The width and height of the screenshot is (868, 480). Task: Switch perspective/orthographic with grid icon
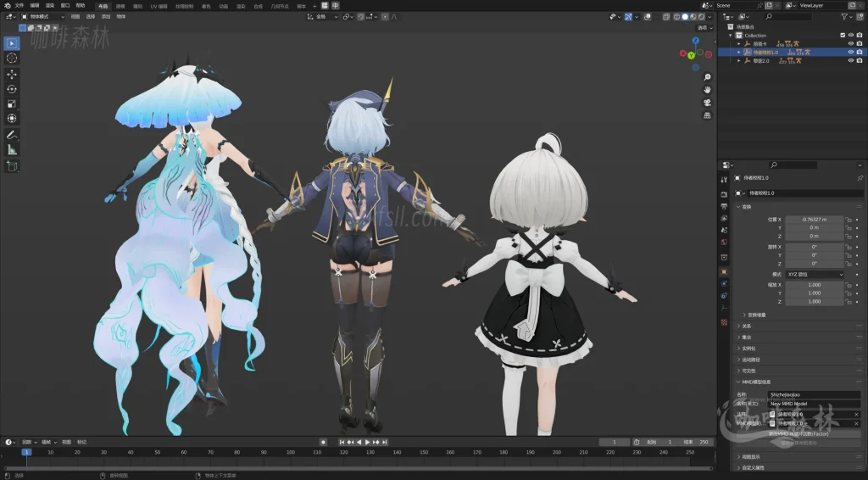tap(707, 115)
